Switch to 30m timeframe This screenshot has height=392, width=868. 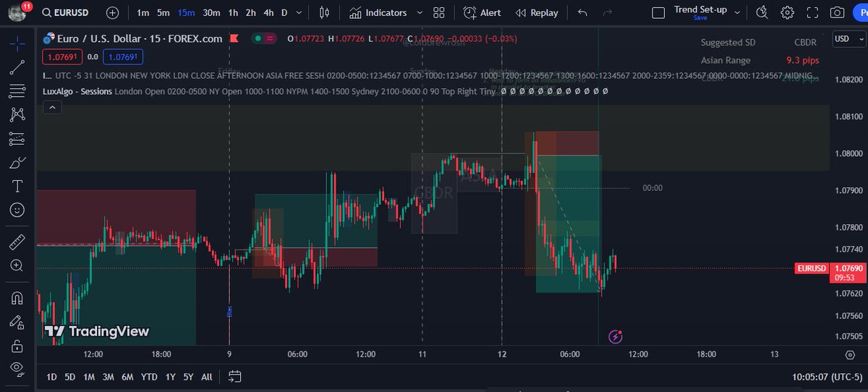[211, 12]
